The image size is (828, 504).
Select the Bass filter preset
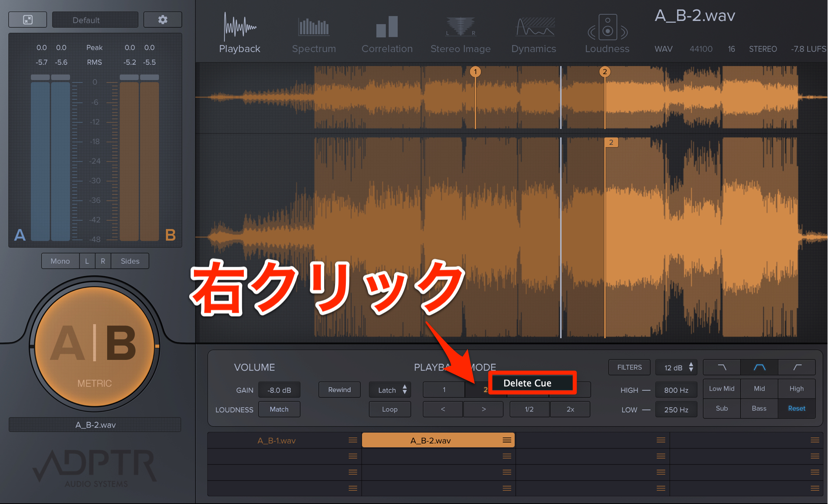coord(759,409)
